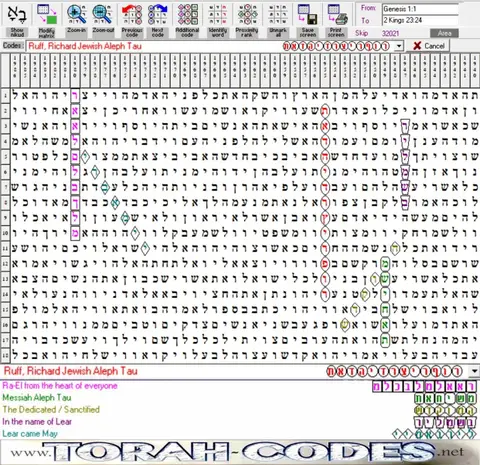Click the lower 'Ruff, Richard Jewish Aleph Tau' code label

(x=70, y=371)
